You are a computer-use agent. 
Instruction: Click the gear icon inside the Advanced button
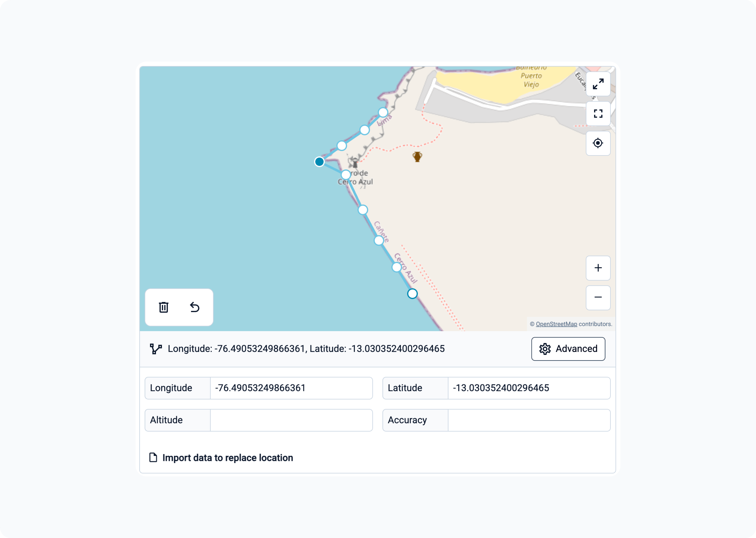545,349
